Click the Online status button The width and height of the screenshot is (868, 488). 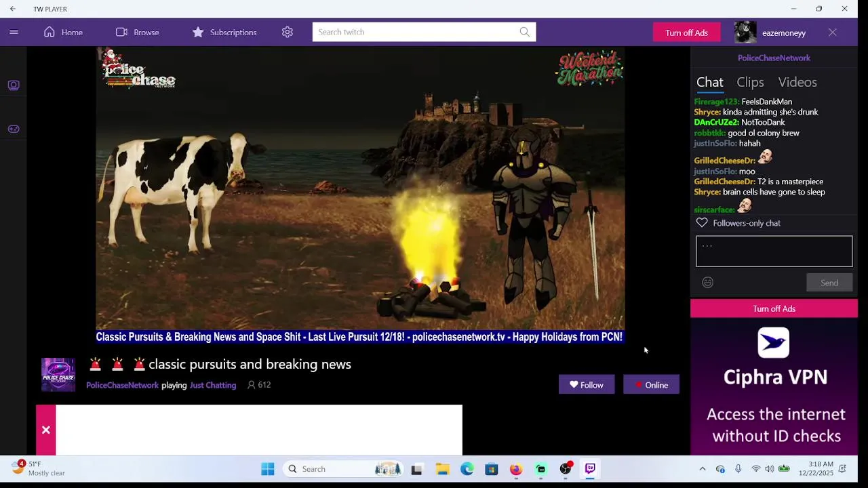(651, 385)
